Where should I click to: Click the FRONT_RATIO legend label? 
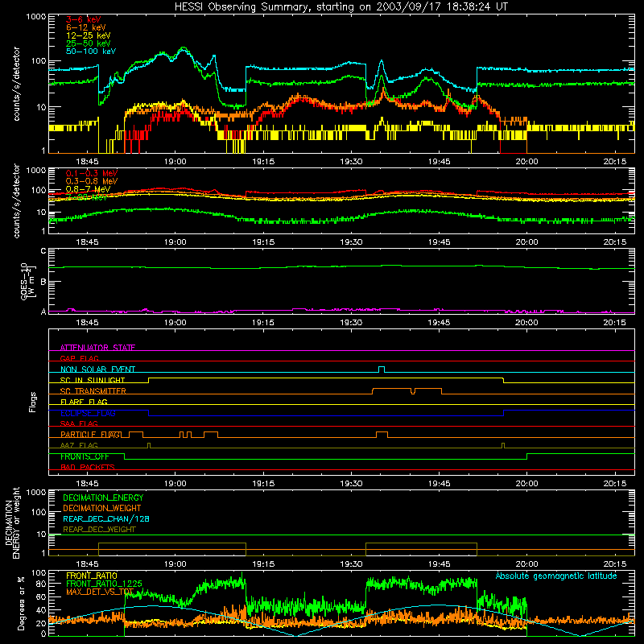[91, 576]
